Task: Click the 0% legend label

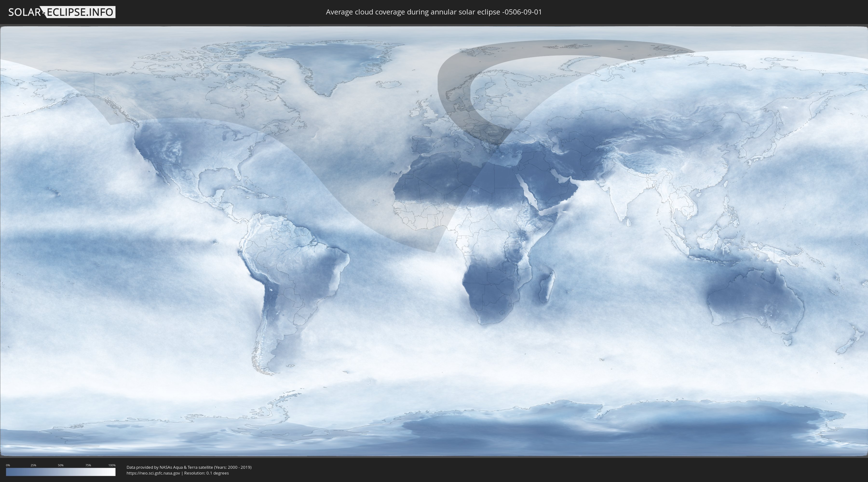Action: (8, 465)
